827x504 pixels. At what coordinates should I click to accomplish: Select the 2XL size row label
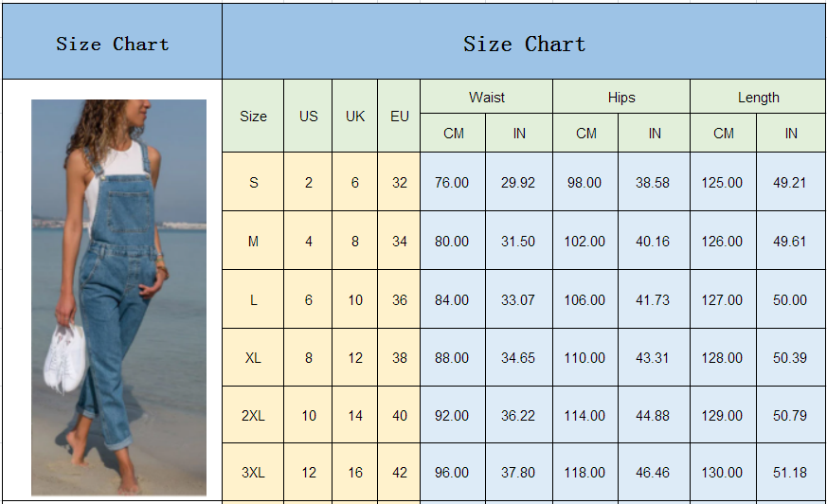253,416
